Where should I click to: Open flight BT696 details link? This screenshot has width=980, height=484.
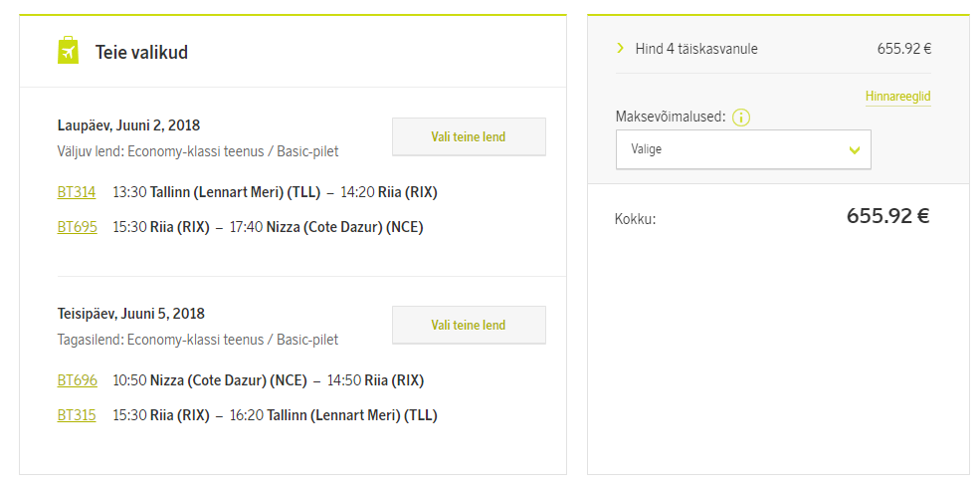[x=77, y=380]
